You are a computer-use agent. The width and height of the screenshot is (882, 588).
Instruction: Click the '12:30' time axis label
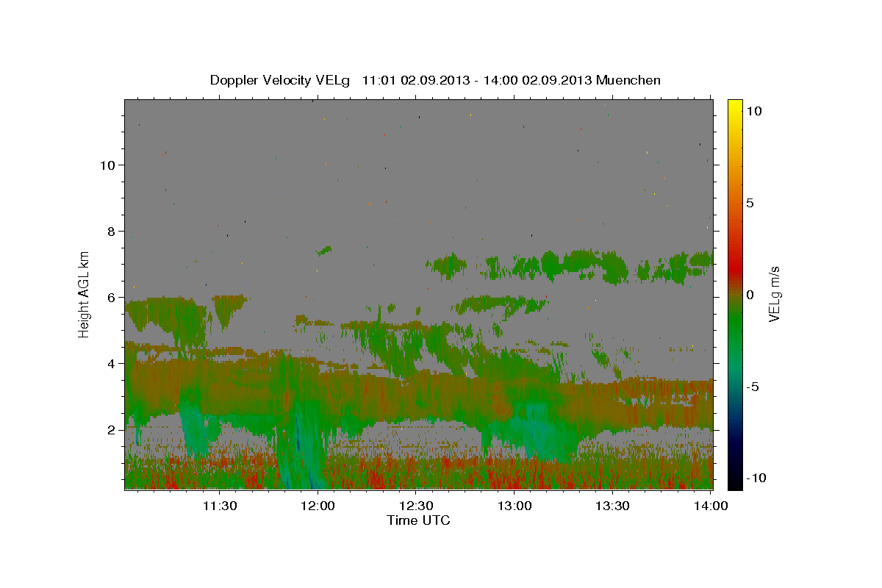[x=416, y=506]
